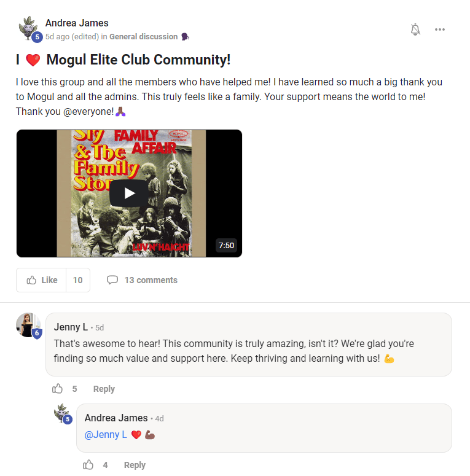
Task: Like Jenny L's comment with thumbs-up
Action: tap(57, 389)
